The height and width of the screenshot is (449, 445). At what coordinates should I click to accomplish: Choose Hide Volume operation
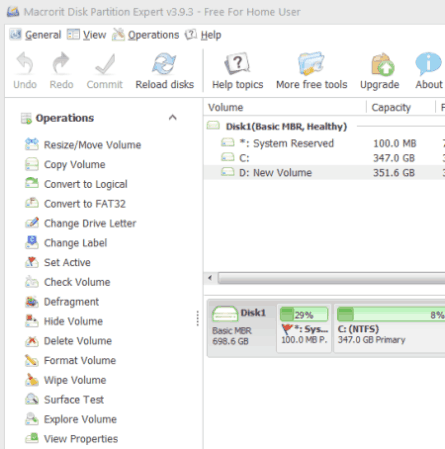[x=64, y=321]
